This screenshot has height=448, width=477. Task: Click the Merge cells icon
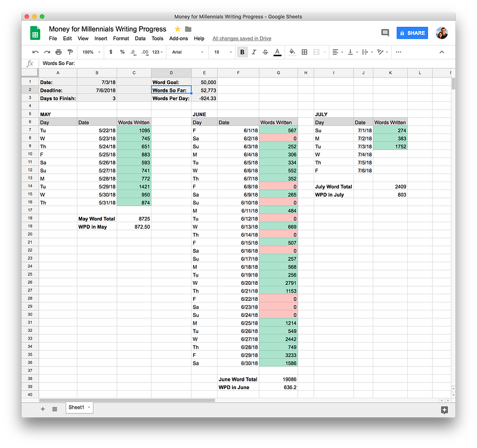click(x=317, y=52)
